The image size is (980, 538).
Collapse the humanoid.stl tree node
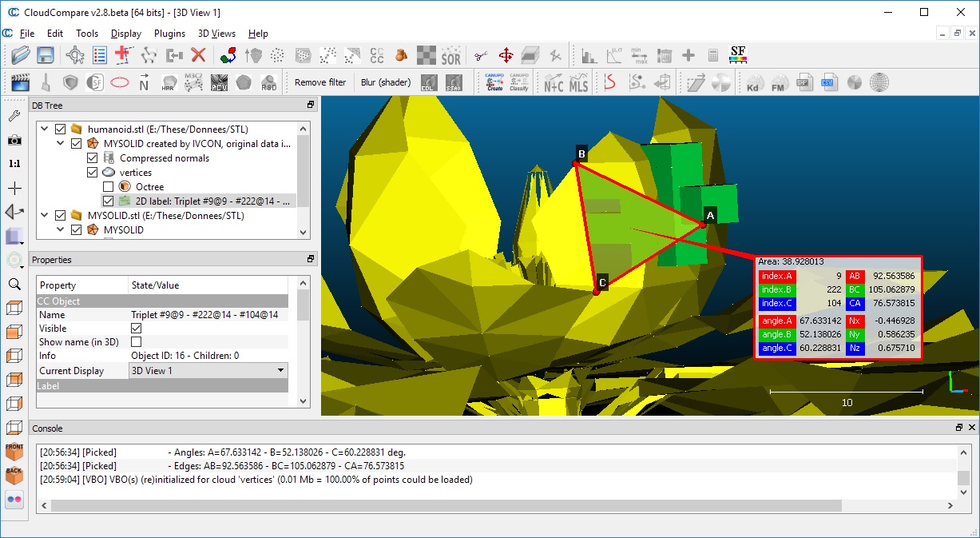(x=45, y=130)
